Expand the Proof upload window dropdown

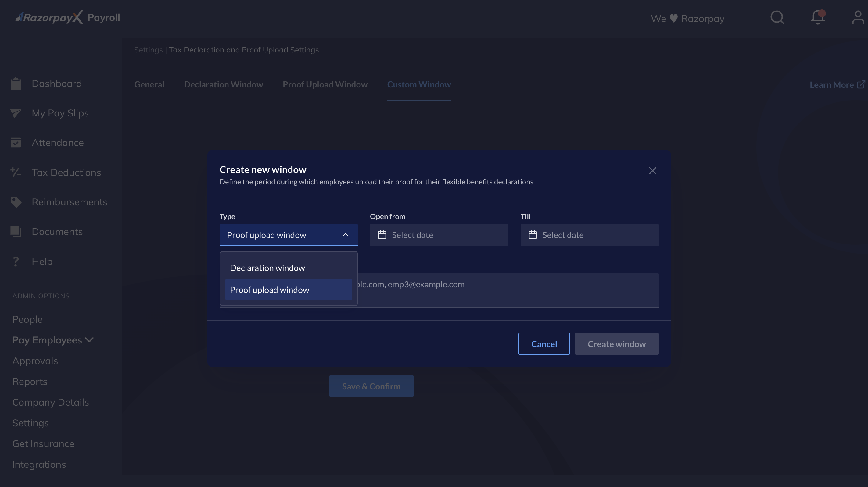click(289, 235)
